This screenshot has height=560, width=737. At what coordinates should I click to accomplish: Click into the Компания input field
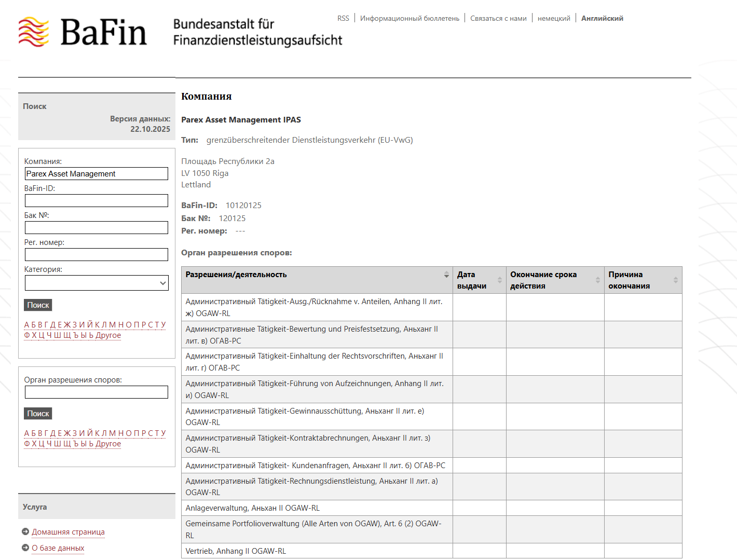[97, 174]
